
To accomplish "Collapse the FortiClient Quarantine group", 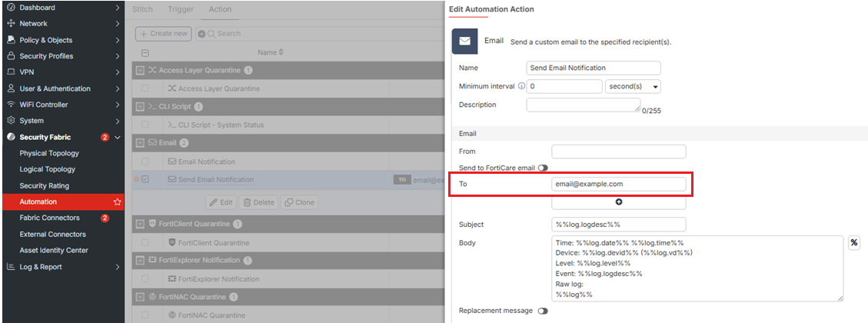I will point(140,224).
